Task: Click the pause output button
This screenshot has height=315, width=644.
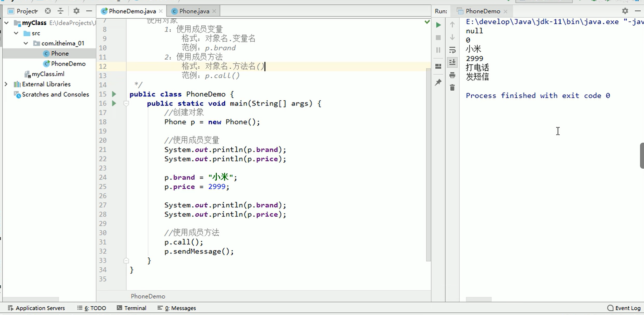Action: 438,50
